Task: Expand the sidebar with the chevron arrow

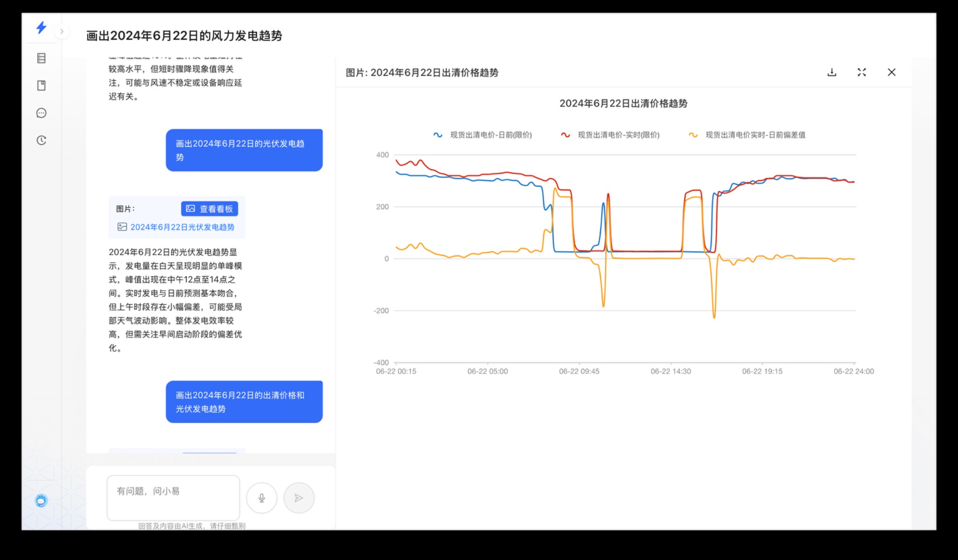Action: [62, 32]
